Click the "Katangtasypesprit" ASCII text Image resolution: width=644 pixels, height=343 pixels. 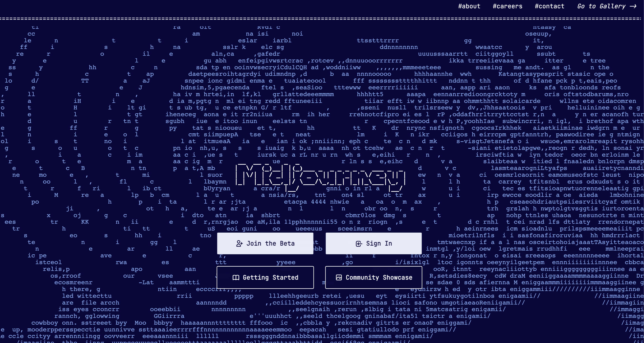coord(531,74)
